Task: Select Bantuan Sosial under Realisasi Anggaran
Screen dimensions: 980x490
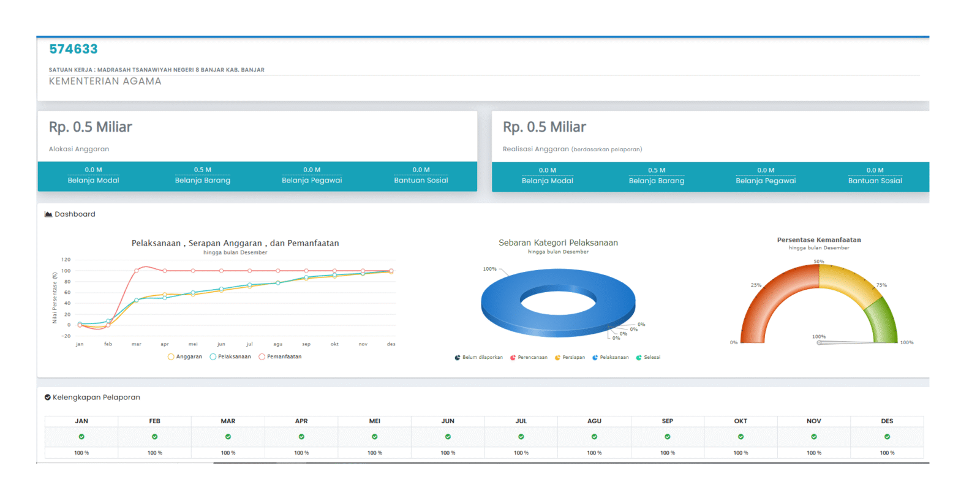Action: click(x=875, y=181)
